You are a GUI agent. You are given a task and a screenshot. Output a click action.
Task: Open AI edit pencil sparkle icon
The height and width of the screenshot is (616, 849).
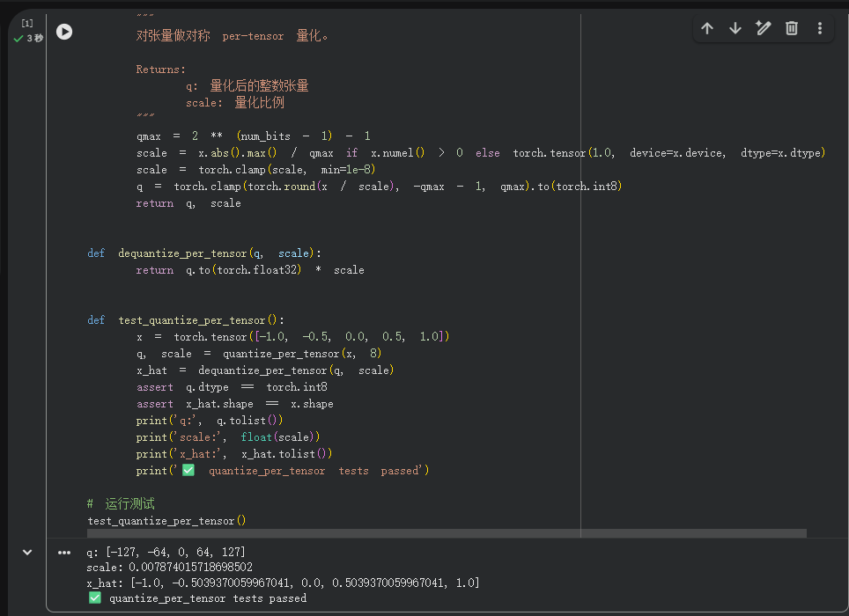(x=764, y=28)
